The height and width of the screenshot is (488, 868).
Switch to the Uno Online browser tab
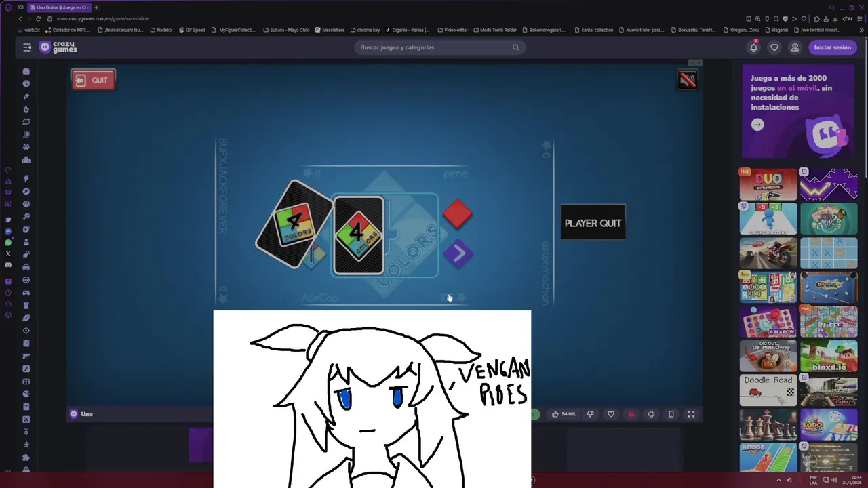pyautogui.click(x=59, y=7)
